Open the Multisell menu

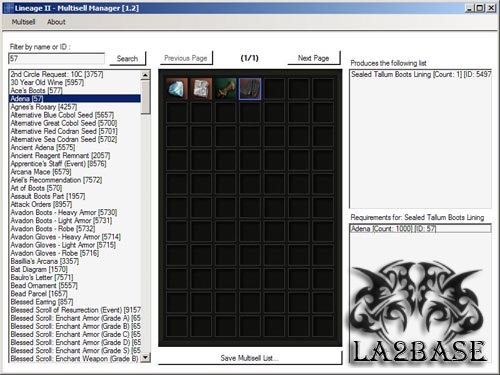point(23,22)
